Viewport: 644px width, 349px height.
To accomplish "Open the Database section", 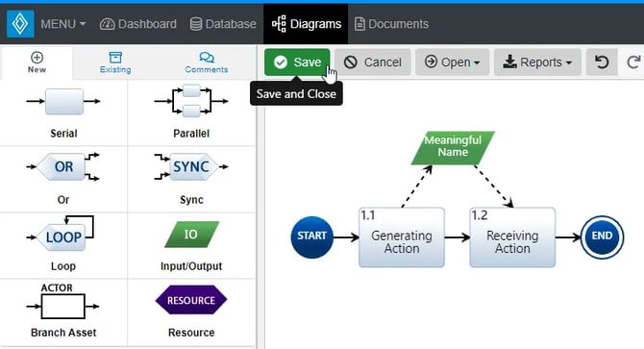I will pyautogui.click(x=223, y=24).
